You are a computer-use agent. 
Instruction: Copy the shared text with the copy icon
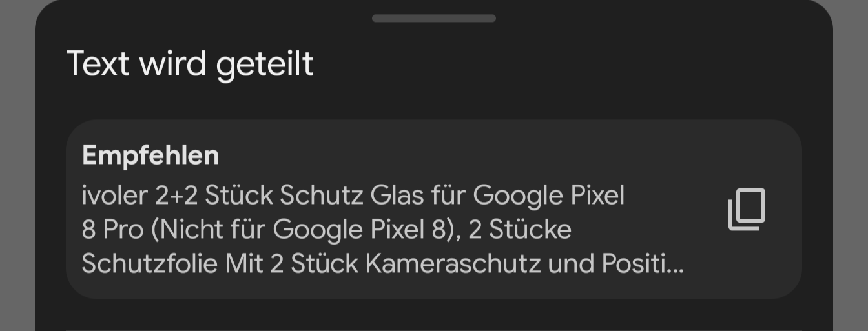pyautogui.click(x=747, y=209)
